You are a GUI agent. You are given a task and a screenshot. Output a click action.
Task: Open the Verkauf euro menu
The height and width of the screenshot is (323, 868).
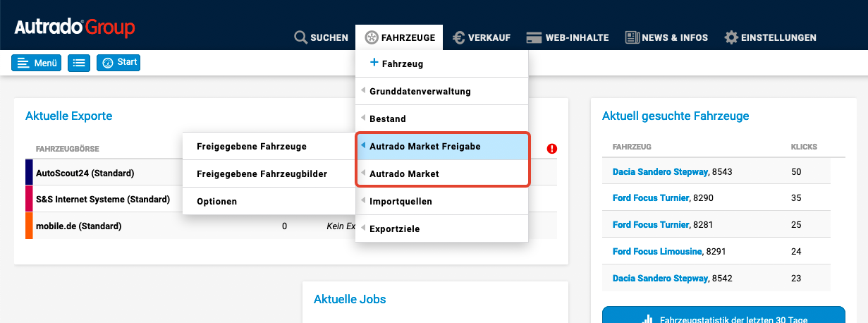pyautogui.click(x=482, y=37)
